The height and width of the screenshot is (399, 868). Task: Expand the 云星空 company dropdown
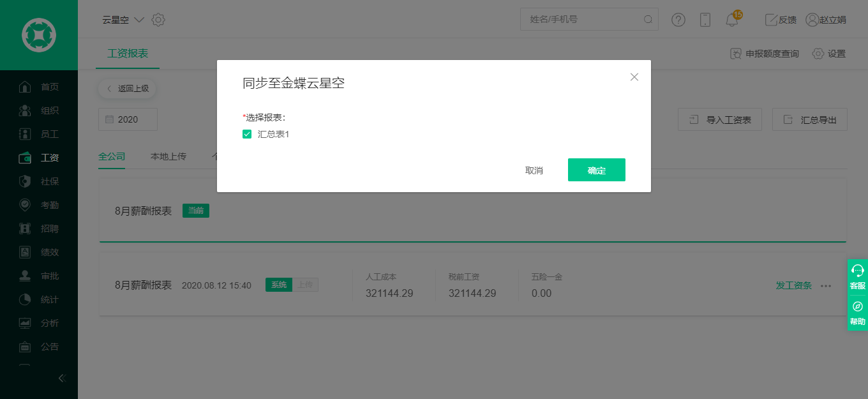coord(123,20)
